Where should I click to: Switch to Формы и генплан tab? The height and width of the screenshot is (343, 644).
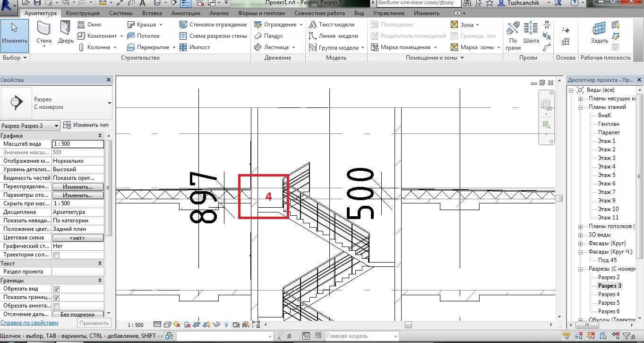pyautogui.click(x=261, y=13)
